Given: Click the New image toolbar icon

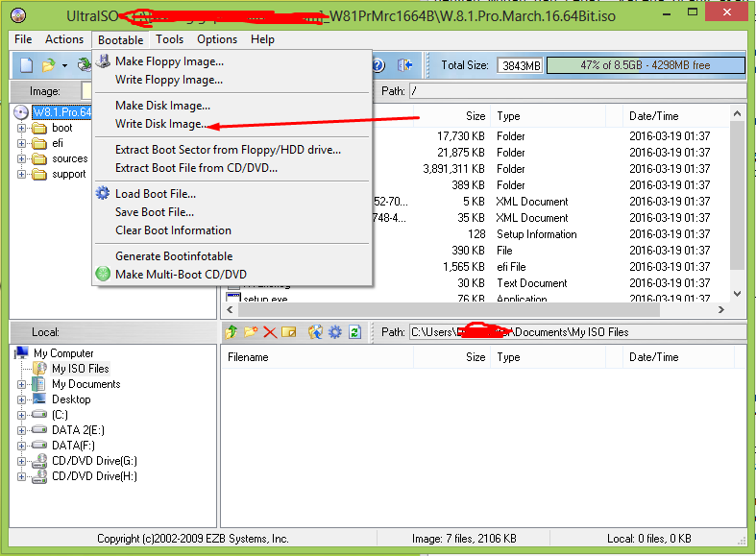Looking at the screenshot, I should coord(27,65).
